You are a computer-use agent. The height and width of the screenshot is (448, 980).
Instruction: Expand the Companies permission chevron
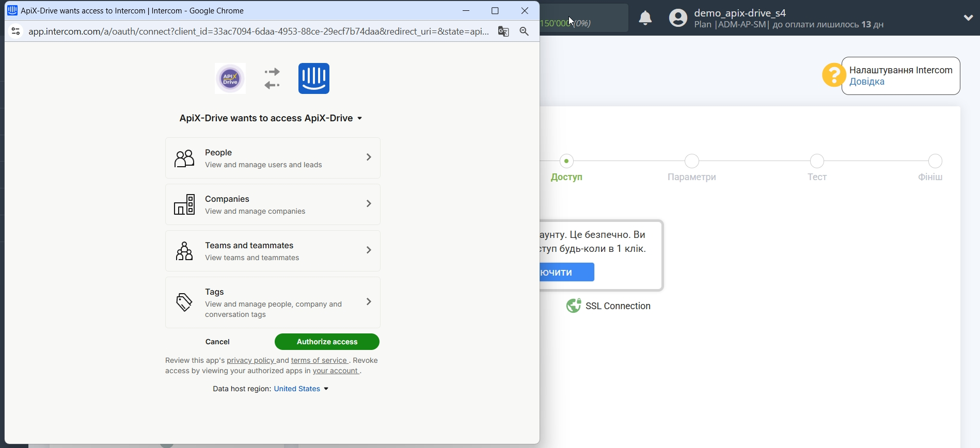(369, 204)
